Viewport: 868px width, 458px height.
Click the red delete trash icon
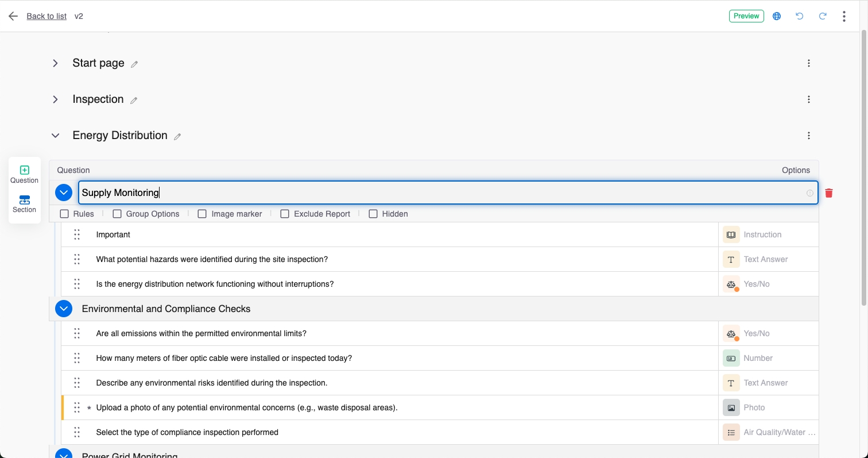click(x=828, y=193)
